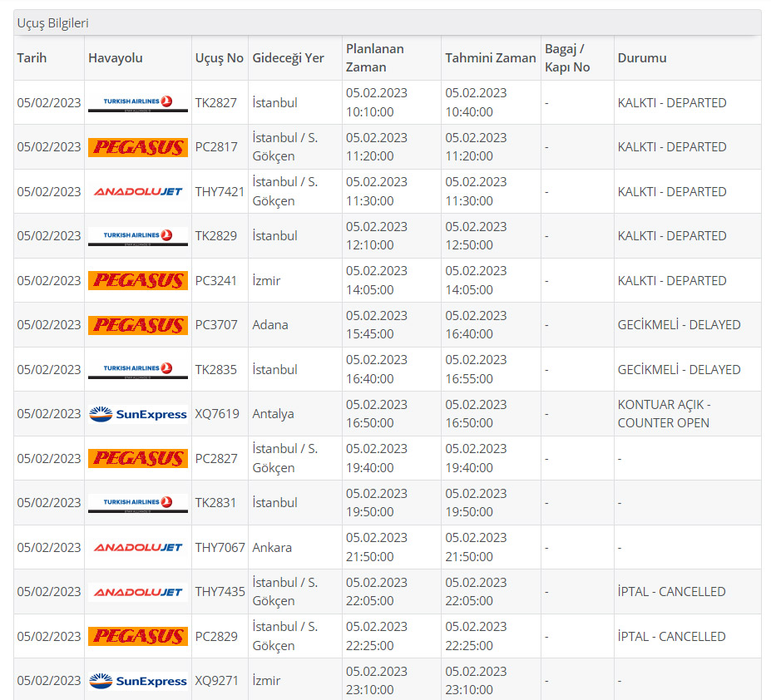Click the Havayolu column header
This screenshot has width=771, height=700.
point(116,58)
